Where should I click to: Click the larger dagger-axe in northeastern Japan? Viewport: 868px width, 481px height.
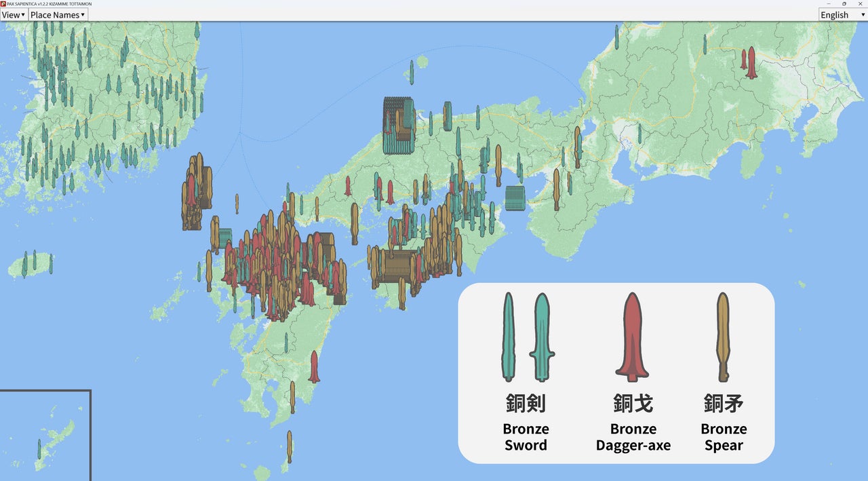click(x=751, y=62)
